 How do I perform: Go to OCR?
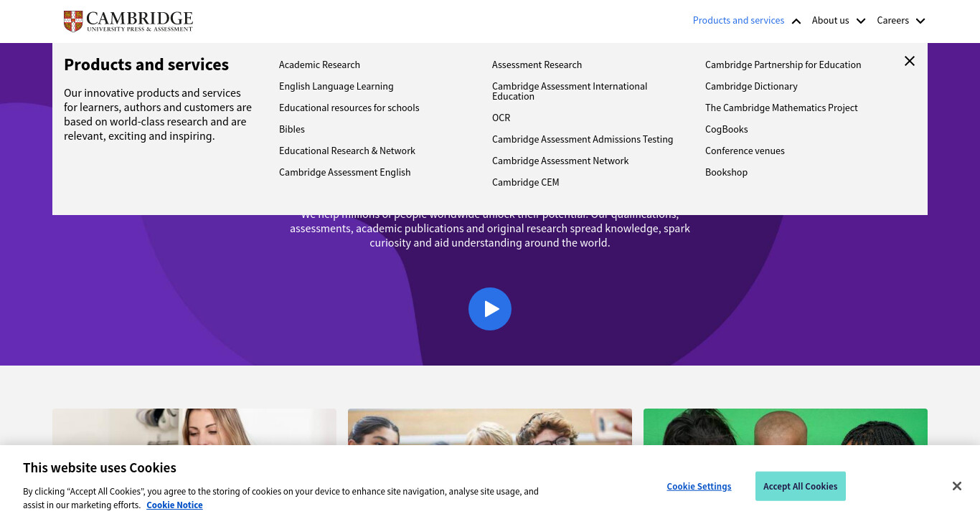point(501,118)
